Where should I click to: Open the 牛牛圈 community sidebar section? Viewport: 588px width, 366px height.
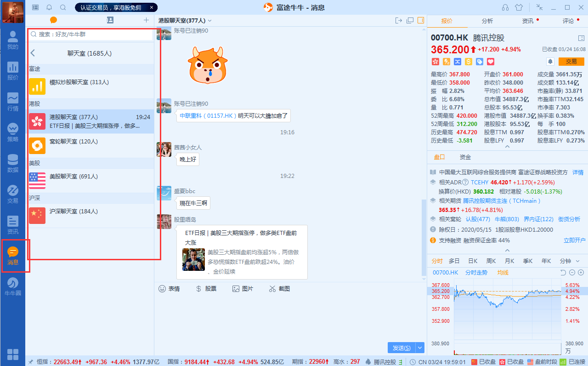[13, 287]
